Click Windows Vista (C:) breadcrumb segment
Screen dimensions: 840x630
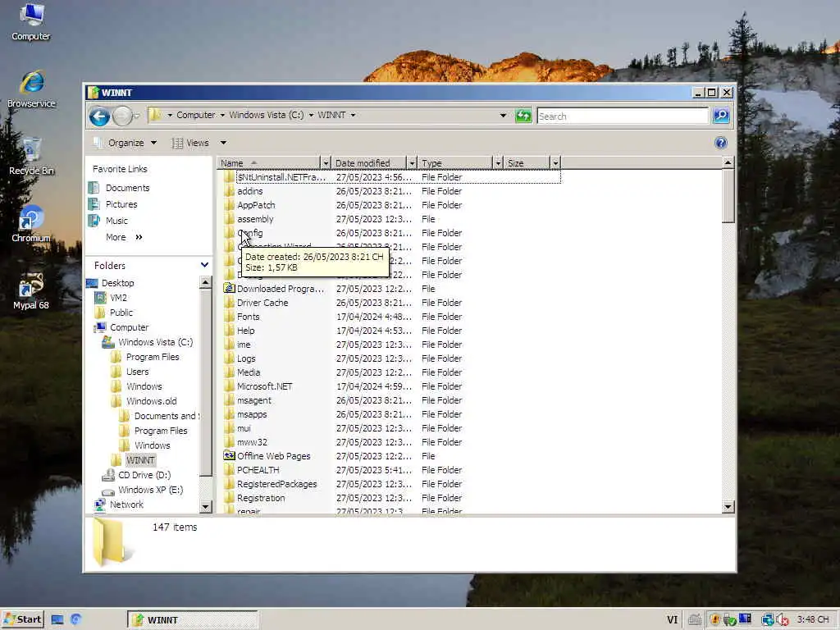click(267, 115)
